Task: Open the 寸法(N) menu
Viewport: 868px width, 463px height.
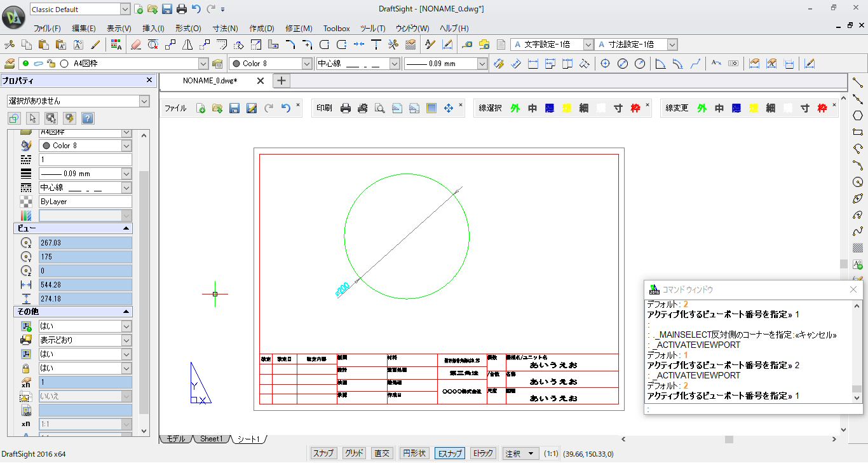Action: (225, 29)
